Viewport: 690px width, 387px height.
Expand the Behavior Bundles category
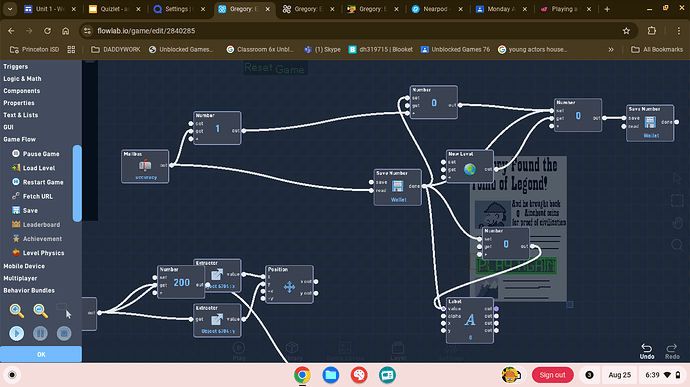[x=29, y=291]
